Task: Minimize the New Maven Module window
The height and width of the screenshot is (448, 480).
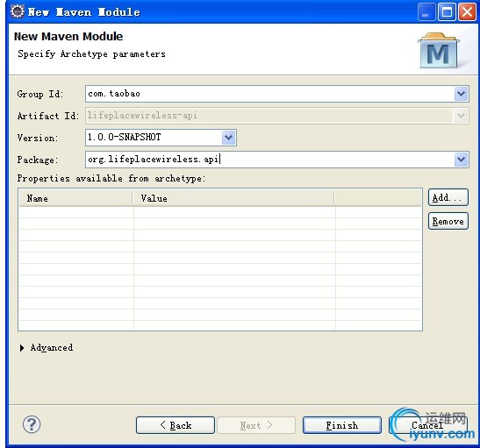Action: coord(426,12)
